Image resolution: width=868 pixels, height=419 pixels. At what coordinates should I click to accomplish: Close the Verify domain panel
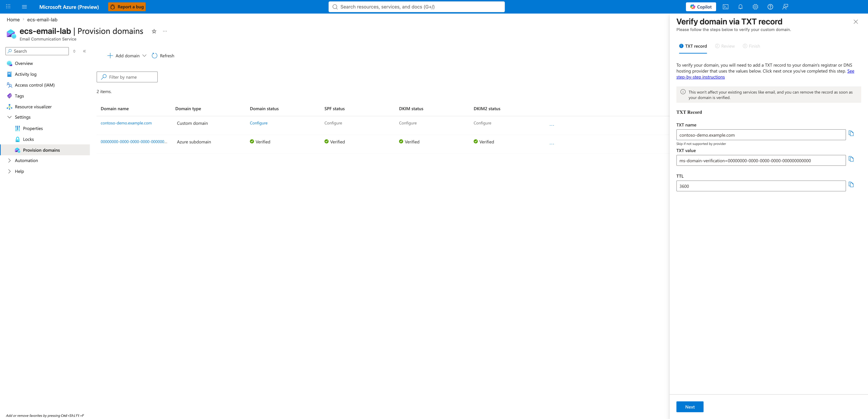pos(855,22)
